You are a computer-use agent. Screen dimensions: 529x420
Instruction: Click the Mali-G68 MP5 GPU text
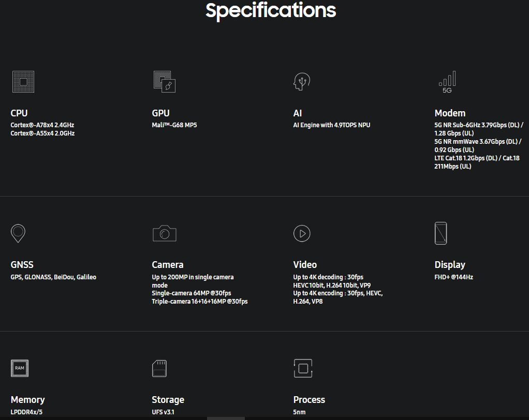(x=174, y=125)
